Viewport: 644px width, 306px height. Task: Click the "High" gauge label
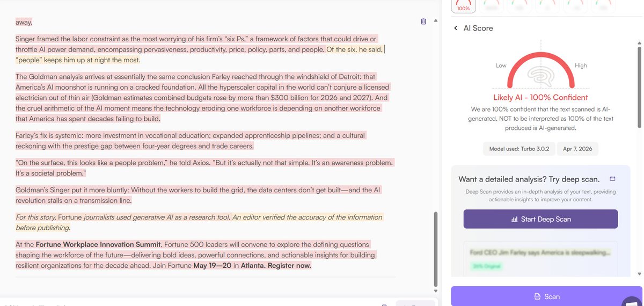581,65
